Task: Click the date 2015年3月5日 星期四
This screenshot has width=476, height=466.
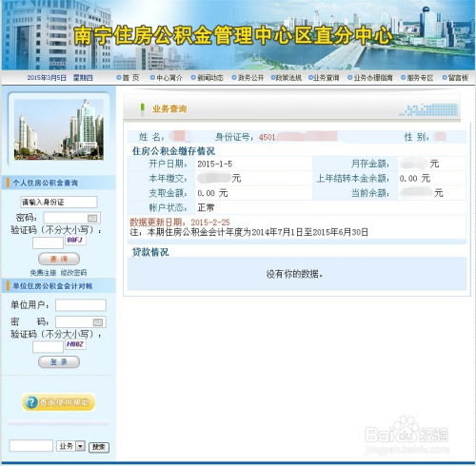Action: [x=60, y=78]
